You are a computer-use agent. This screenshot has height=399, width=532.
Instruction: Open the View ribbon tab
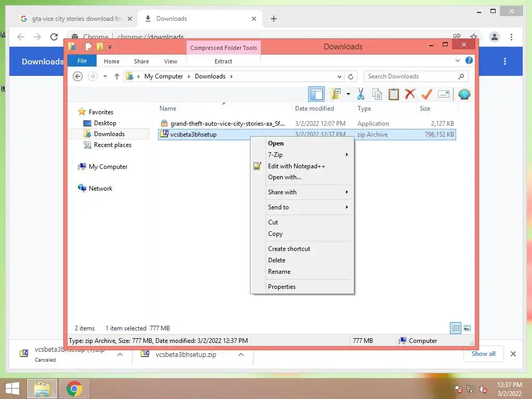point(170,61)
